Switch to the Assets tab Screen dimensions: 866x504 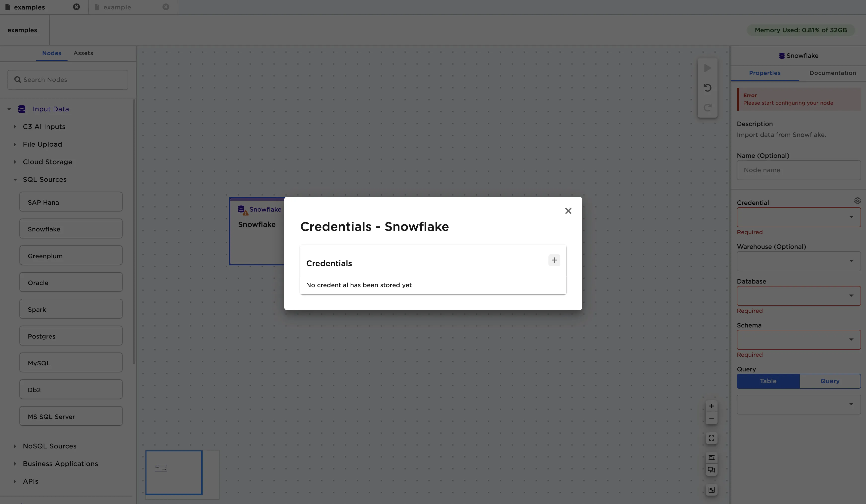[x=83, y=53]
